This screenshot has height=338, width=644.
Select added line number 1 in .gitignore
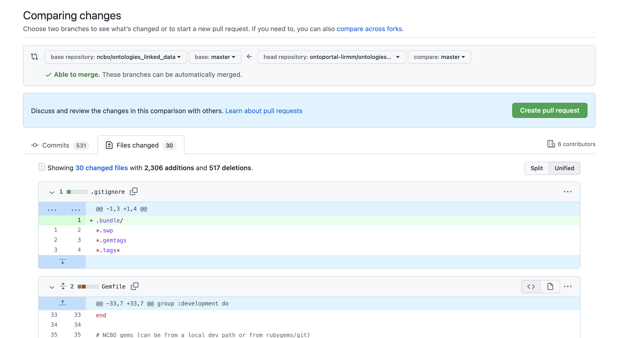(x=79, y=220)
